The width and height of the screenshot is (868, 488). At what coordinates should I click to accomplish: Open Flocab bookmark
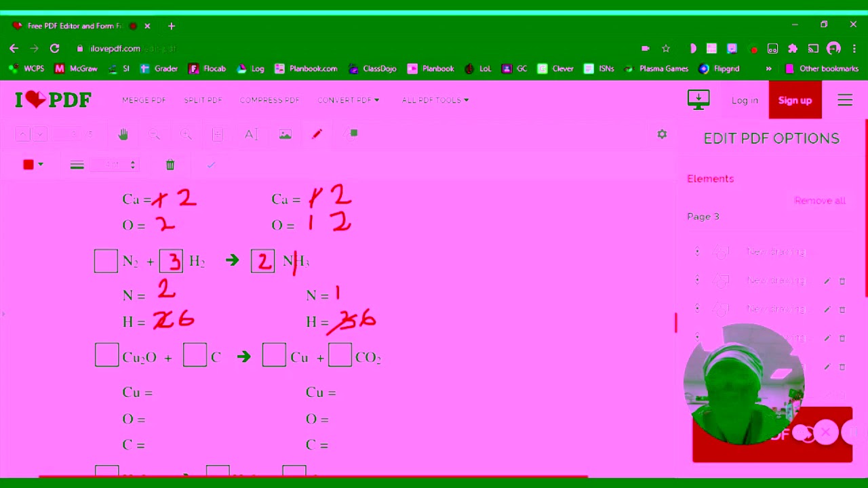pos(208,68)
